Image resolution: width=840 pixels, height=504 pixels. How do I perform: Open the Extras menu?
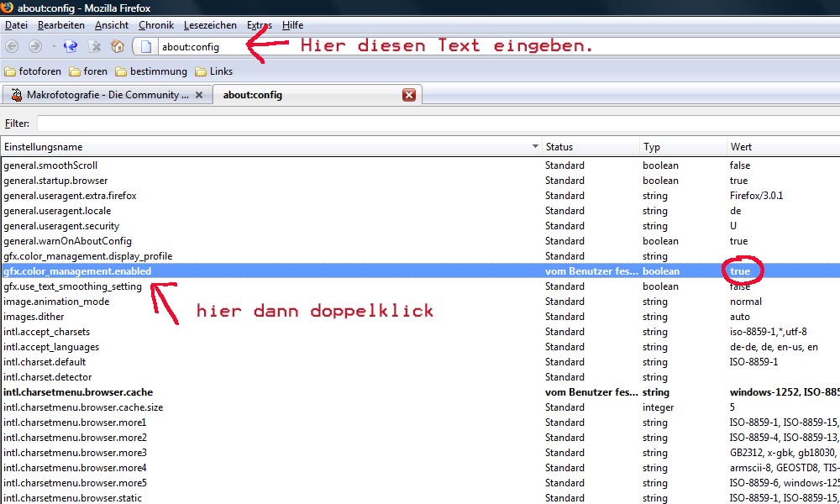click(x=260, y=25)
